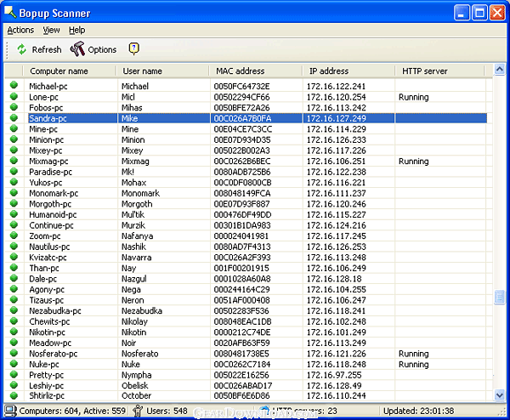Click green status icon for Sandra-pc

[14, 117]
